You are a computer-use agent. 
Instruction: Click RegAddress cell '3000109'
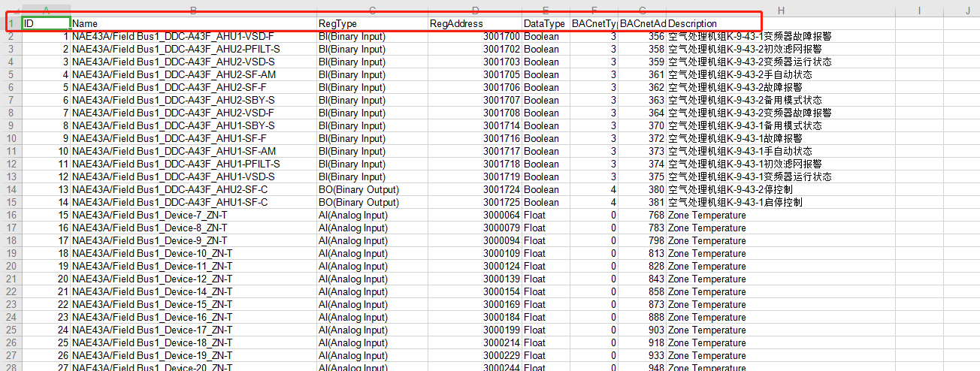[475, 254]
